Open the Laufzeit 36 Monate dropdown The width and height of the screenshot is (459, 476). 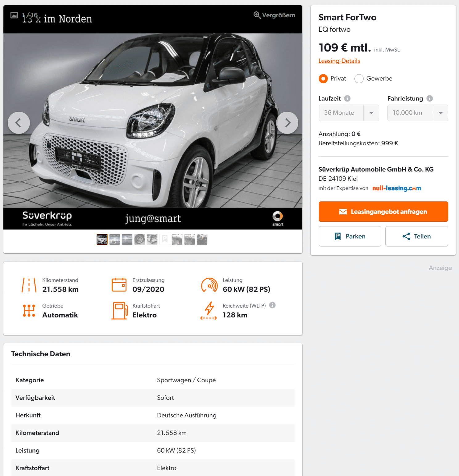349,113
